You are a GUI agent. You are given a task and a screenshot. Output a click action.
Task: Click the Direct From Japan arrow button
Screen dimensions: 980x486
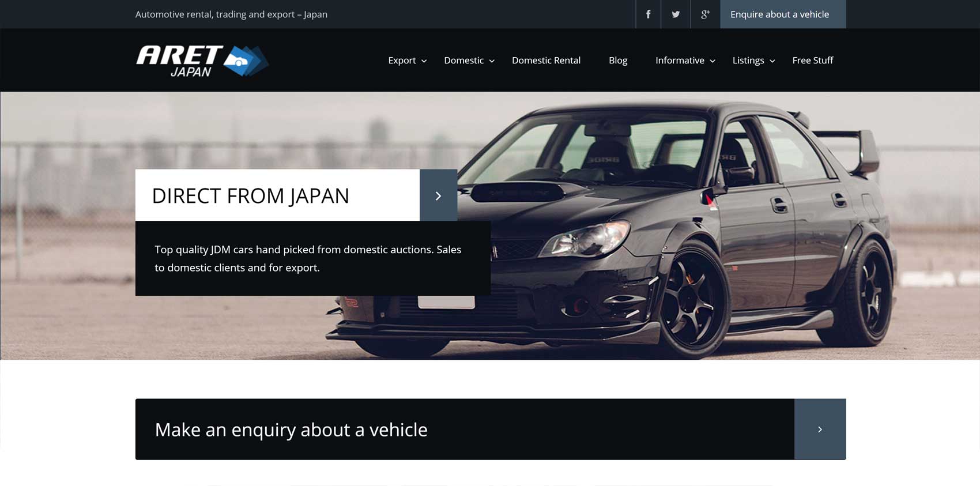(x=438, y=195)
